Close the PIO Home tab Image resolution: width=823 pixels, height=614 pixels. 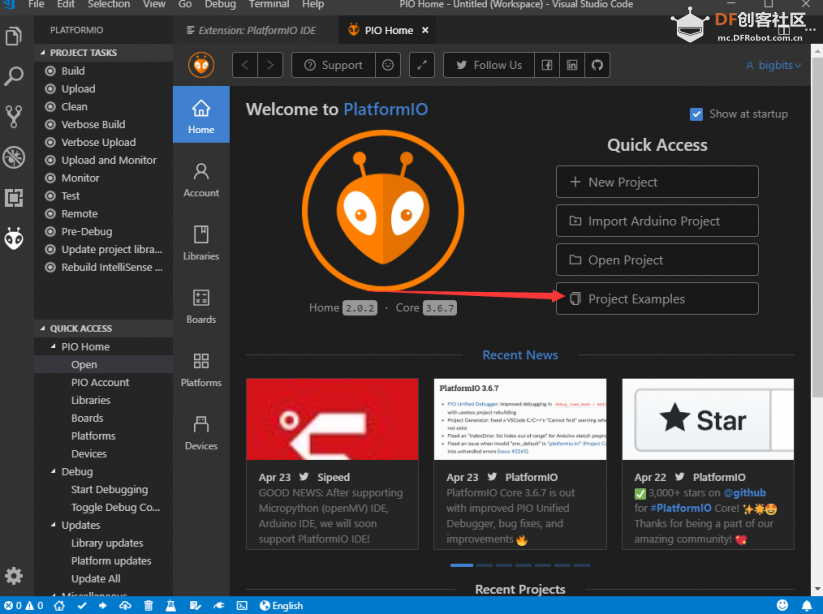(x=425, y=30)
